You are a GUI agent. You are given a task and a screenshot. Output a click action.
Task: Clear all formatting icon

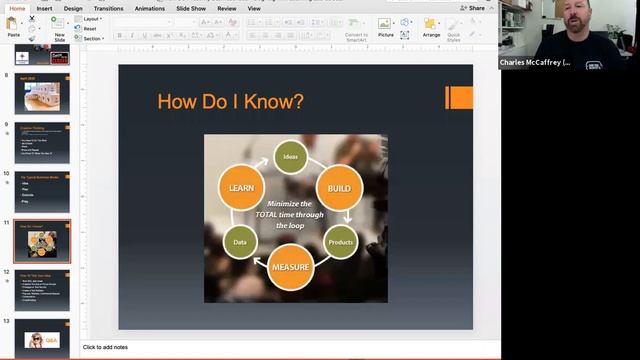pos(233,22)
